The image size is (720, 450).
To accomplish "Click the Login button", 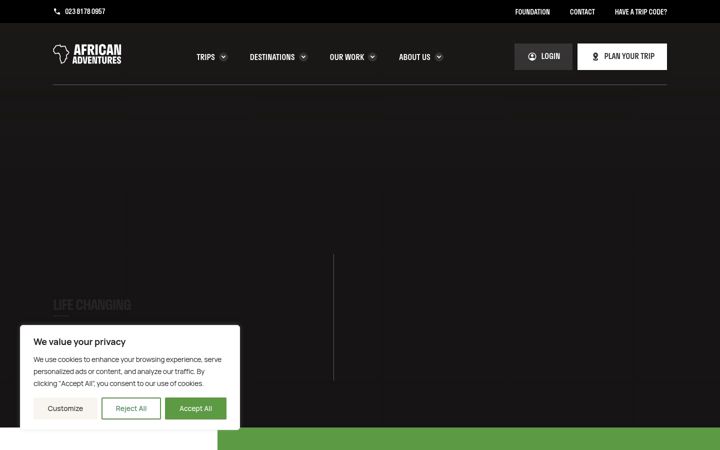I will 543,56.
